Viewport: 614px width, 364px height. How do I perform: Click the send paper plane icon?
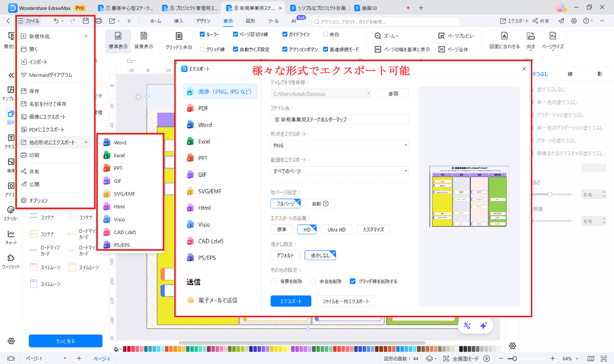point(561,21)
